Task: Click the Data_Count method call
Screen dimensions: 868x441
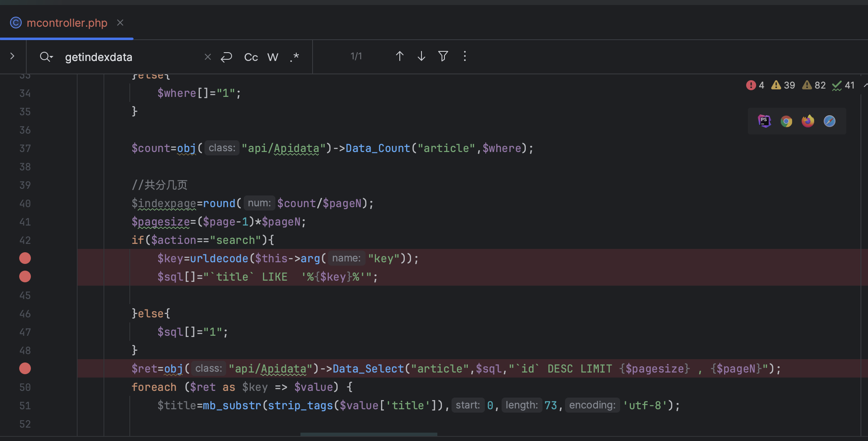Action: tap(378, 148)
